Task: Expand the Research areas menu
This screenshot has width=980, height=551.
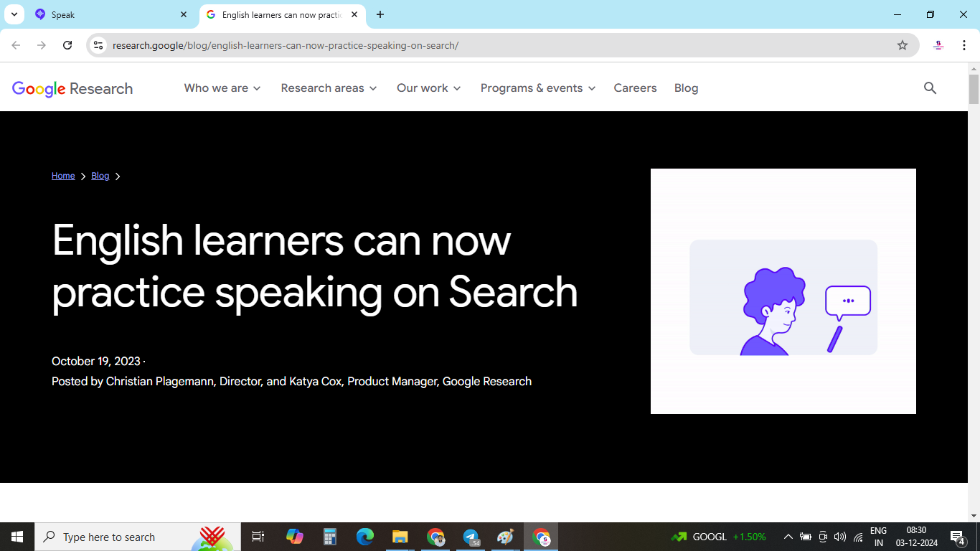Action: pyautogui.click(x=329, y=88)
